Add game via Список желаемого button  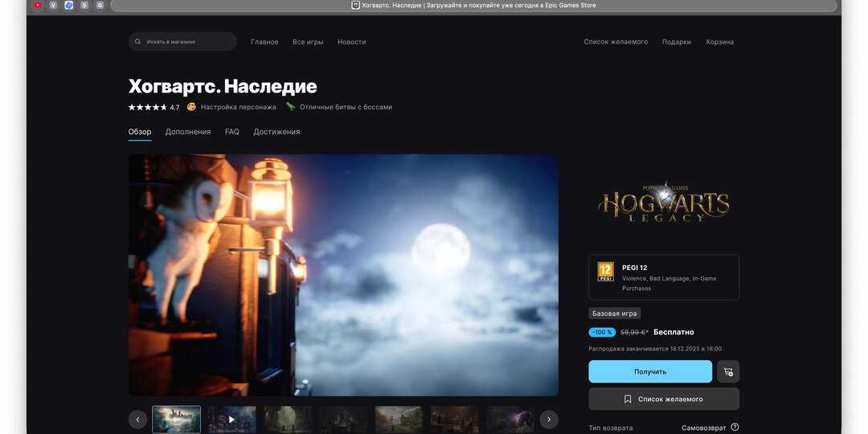click(664, 399)
